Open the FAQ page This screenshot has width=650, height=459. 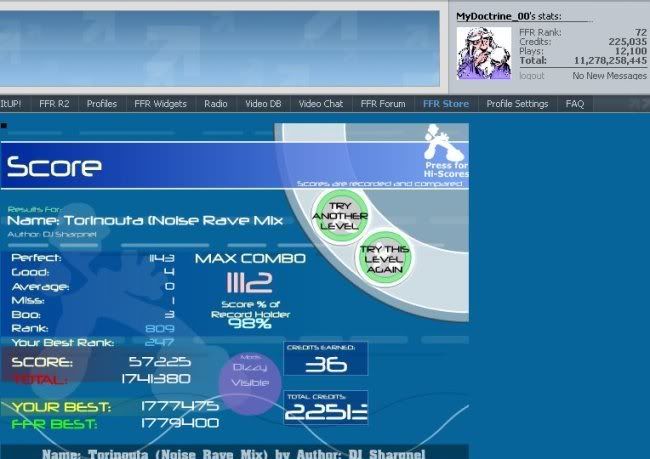point(575,103)
